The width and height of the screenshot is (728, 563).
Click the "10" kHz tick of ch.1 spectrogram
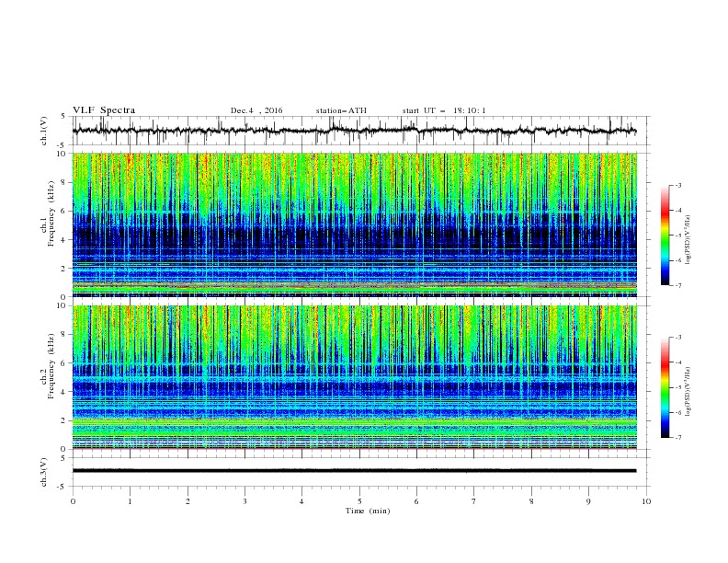pos(63,154)
